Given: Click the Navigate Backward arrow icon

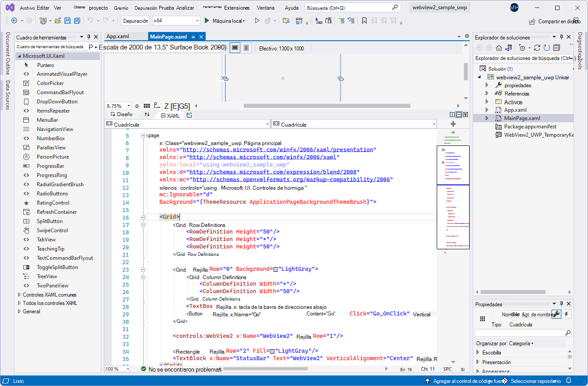Looking at the screenshot, I should [x=15, y=20].
